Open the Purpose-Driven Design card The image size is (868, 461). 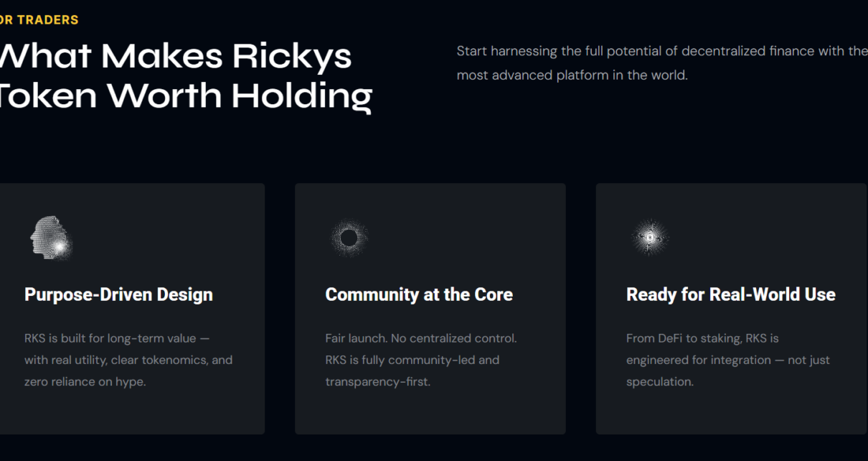point(132,309)
